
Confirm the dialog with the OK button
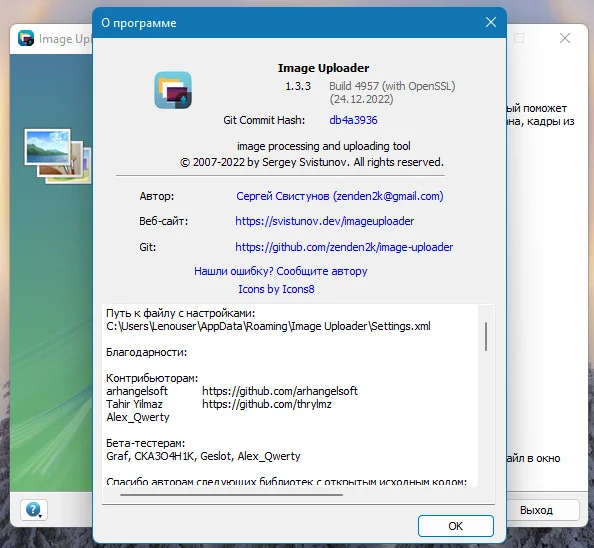(x=456, y=526)
